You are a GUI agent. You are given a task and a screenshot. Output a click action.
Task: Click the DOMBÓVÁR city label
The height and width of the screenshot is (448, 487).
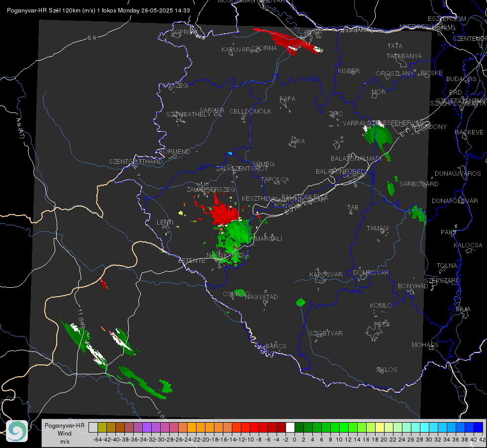pos(371,273)
